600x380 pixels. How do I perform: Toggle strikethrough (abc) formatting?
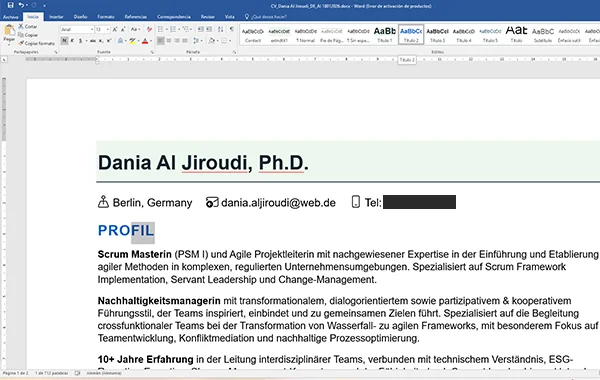(x=93, y=41)
